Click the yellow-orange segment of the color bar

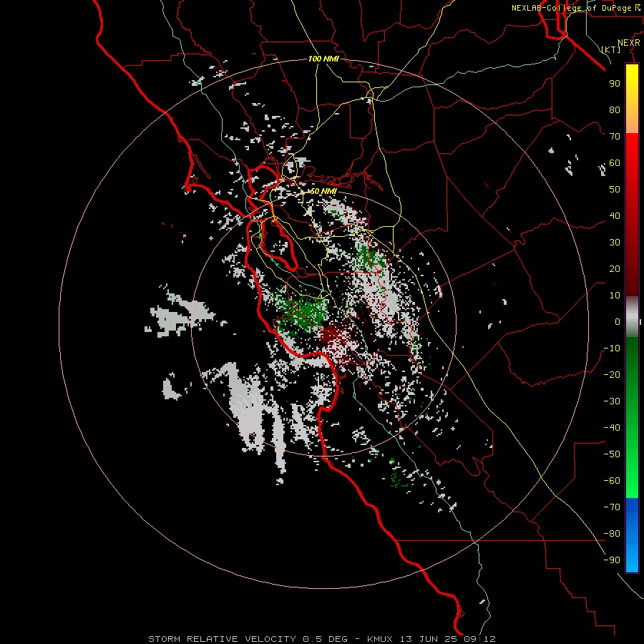(632, 99)
